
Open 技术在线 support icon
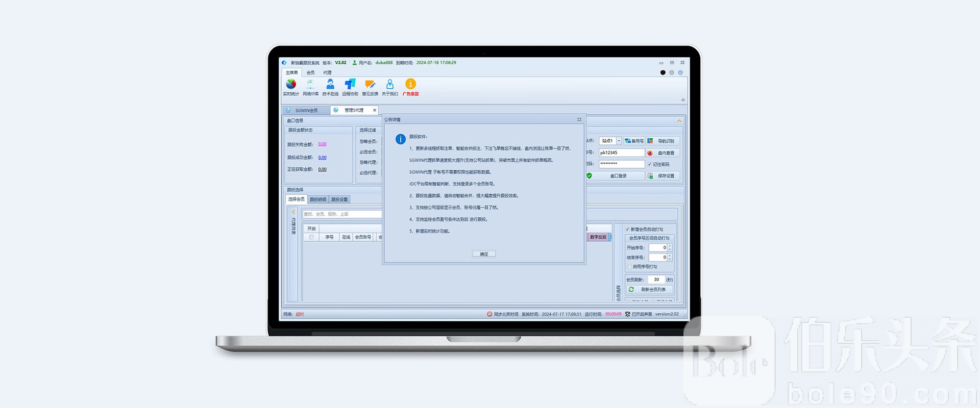(x=330, y=84)
